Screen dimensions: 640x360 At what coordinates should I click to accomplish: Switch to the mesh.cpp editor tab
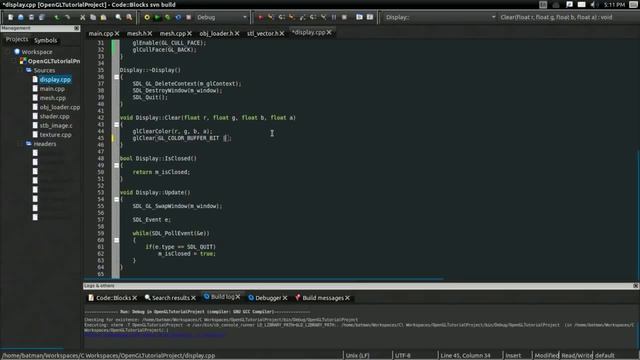[x=172, y=33]
